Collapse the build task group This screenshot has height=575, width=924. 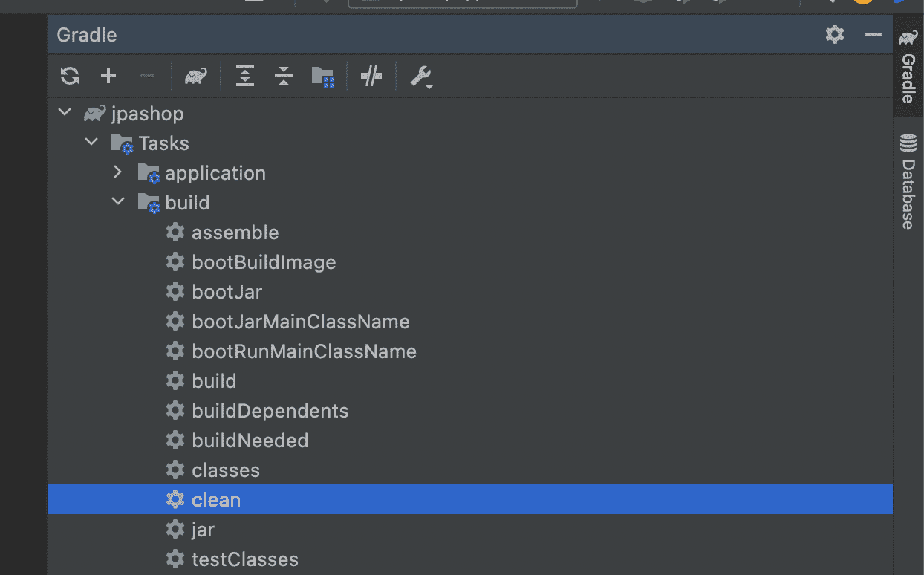pyautogui.click(x=117, y=202)
